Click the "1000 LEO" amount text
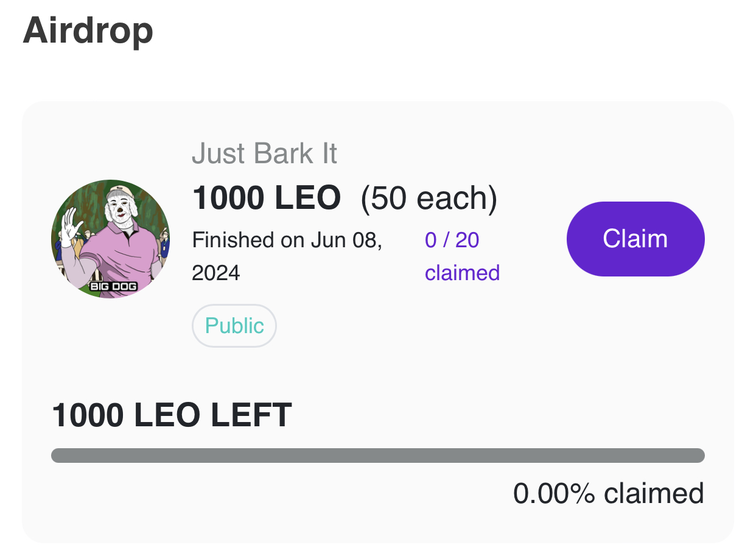Image resolution: width=756 pixels, height=556 pixels. [267, 198]
